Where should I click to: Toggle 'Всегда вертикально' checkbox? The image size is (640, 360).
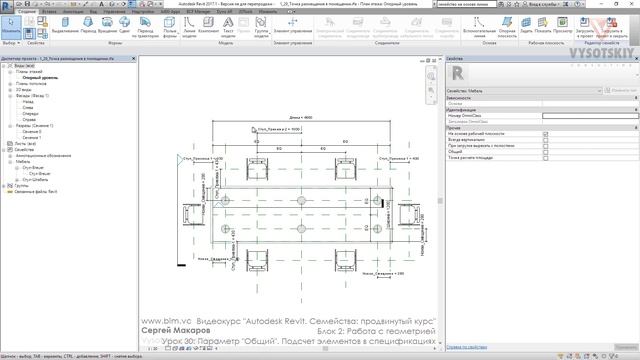[545, 140]
